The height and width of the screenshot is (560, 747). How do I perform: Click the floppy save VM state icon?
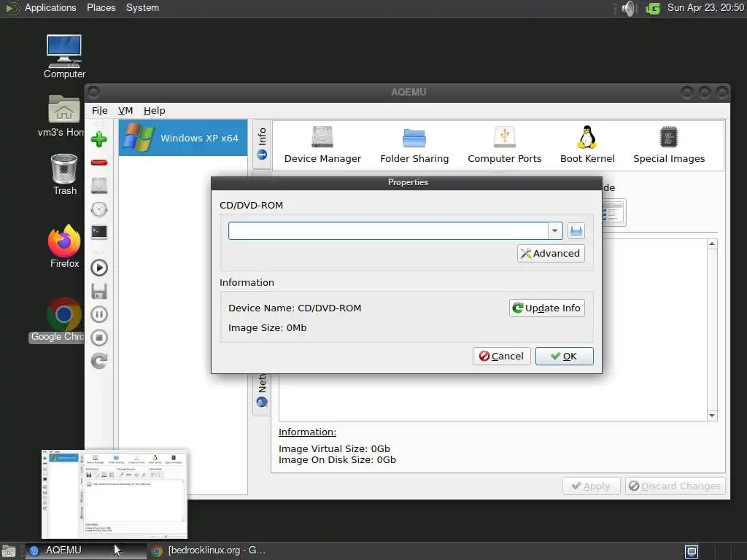tap(99, 291)
